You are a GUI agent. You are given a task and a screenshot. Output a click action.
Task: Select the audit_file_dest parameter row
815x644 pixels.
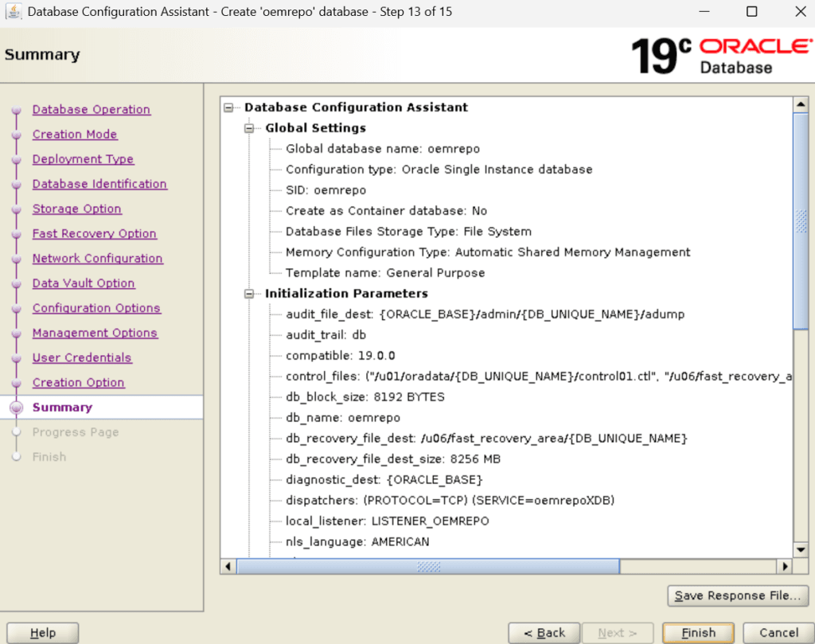point(485,314)
